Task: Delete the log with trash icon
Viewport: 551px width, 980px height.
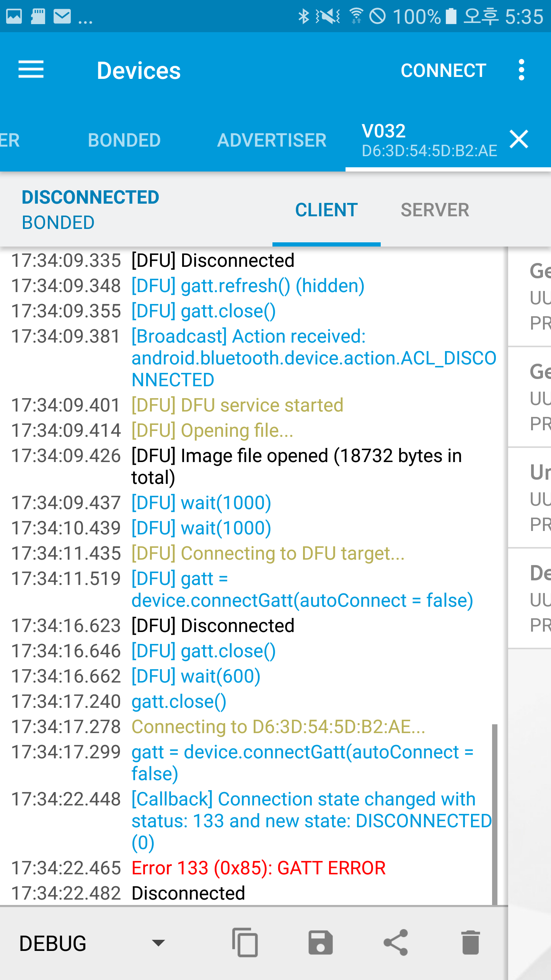Action: click(471, 942)
